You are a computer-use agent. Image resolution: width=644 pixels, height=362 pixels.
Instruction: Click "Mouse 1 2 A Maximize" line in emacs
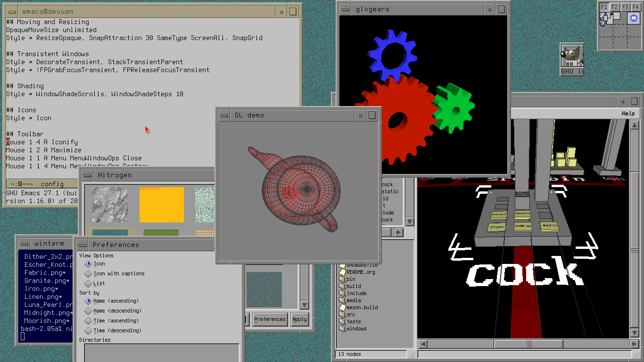pos(44,150)
